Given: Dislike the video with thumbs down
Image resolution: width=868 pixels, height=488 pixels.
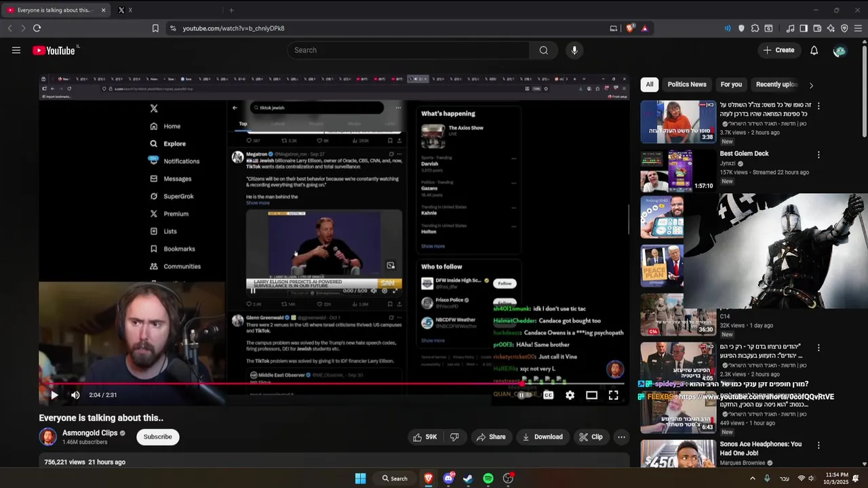Looking at the screenshot, I should click(x=454, y=437).
